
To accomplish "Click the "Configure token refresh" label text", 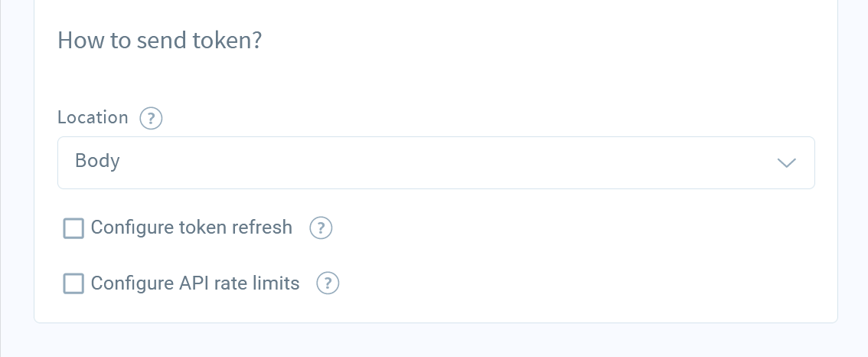I will 191,228.
